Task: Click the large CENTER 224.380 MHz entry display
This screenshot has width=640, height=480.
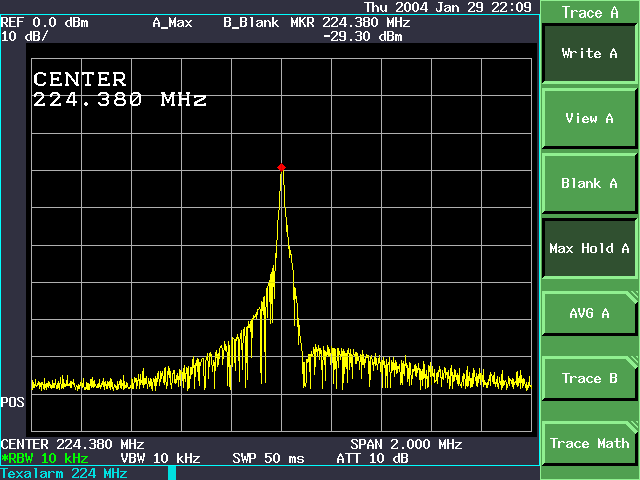Action: [x=120, y=89]
